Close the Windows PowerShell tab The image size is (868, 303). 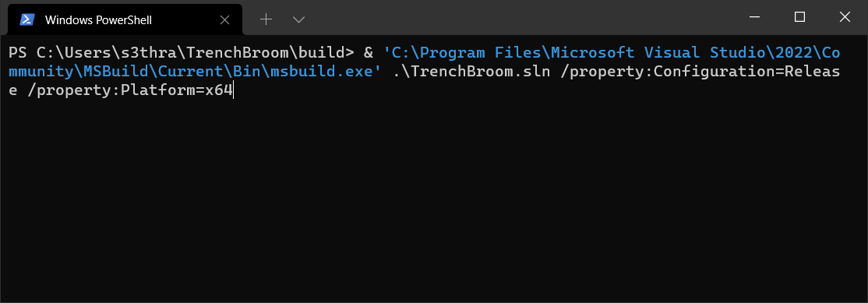[x=224, y=20]
